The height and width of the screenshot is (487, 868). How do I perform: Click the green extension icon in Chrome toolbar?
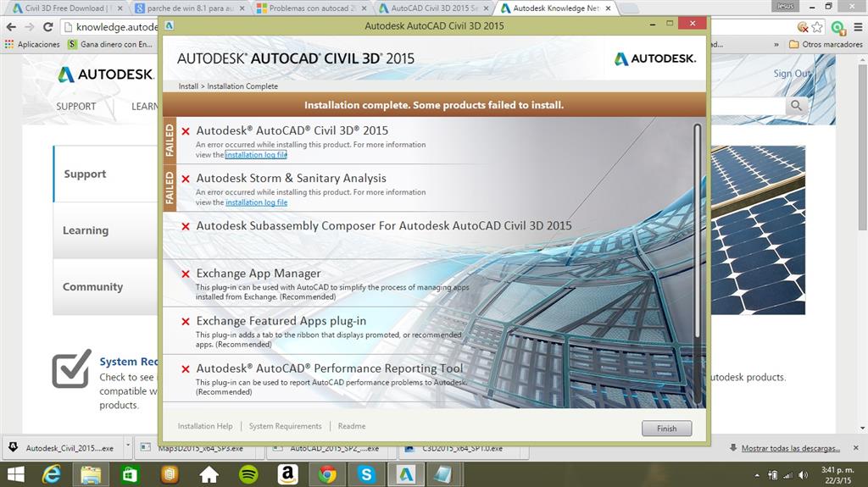[838, 27]
